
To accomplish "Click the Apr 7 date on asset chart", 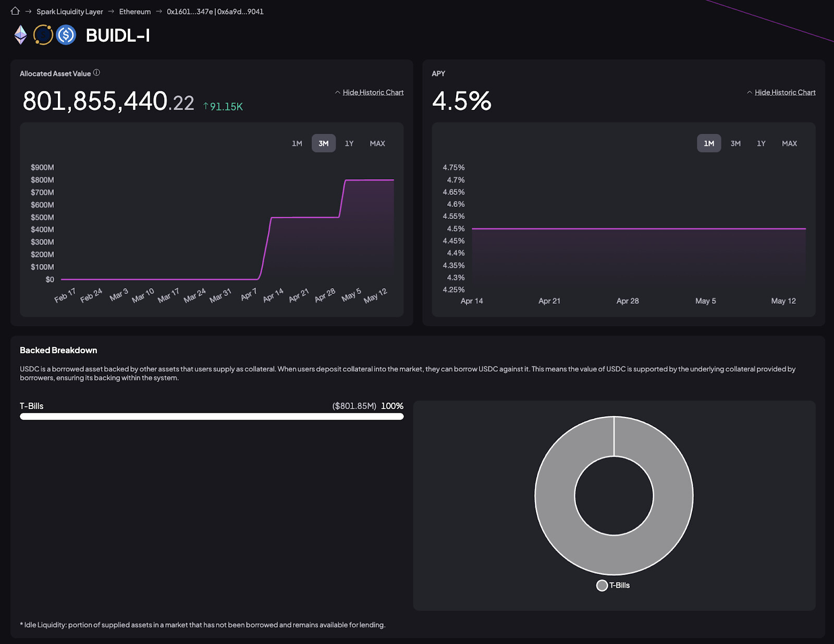I will click(x=249, y=295).
